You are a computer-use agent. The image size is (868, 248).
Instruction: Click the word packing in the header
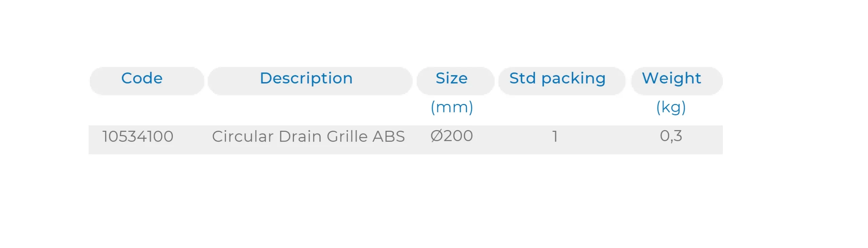(x=573, y=79)
